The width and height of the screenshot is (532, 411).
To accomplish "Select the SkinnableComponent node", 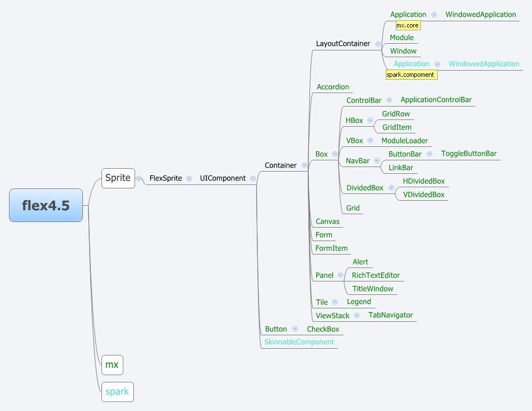I will point(299,342).
